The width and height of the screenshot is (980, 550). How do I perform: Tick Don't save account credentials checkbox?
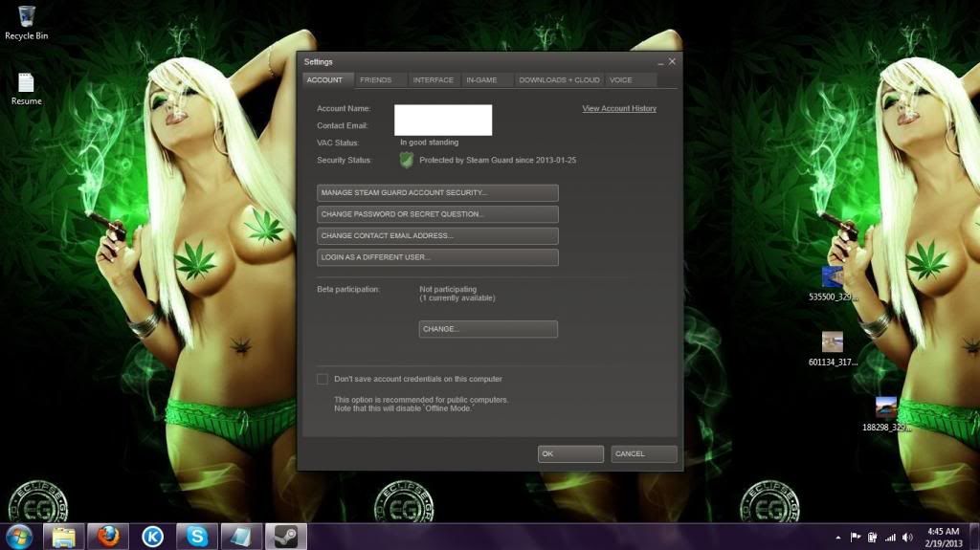(x=323, y=379)
